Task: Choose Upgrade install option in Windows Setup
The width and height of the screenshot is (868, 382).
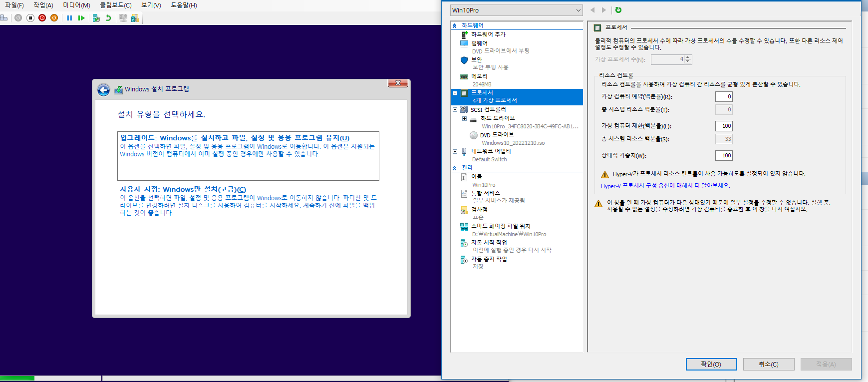Action: [x=248, y=156]
